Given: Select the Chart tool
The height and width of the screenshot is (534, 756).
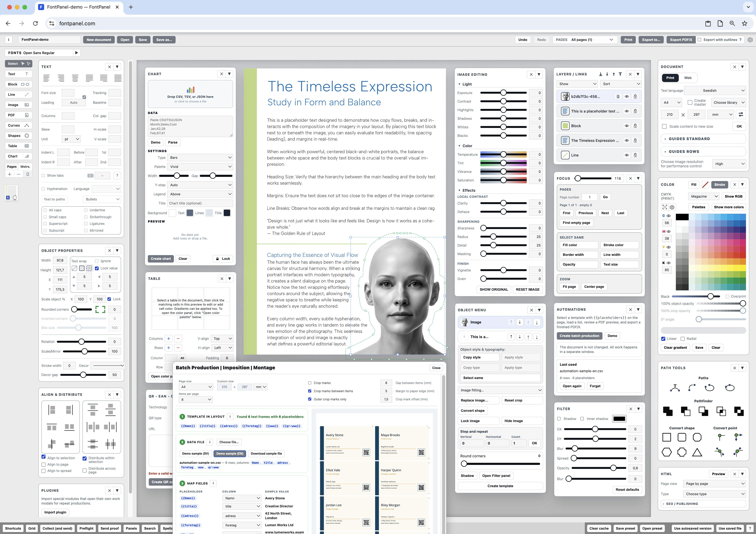Looking at the screenshot, I should point(18,156).
